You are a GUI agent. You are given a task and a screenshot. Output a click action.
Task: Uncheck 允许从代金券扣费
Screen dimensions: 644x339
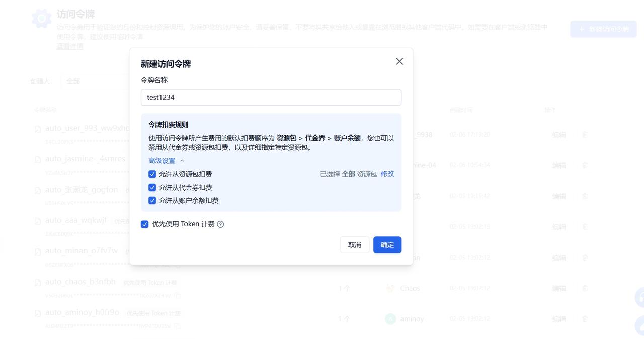pyautogui.click(x=152, y=187)
